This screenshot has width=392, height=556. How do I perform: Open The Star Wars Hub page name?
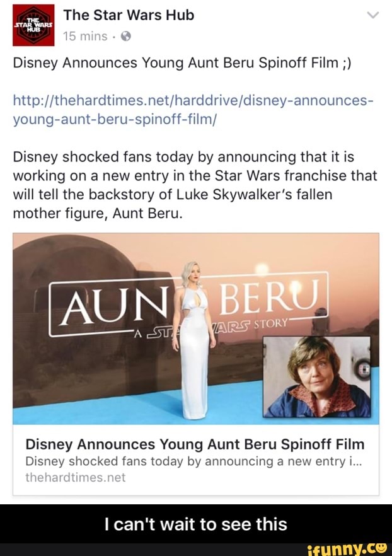pos(129,15)
